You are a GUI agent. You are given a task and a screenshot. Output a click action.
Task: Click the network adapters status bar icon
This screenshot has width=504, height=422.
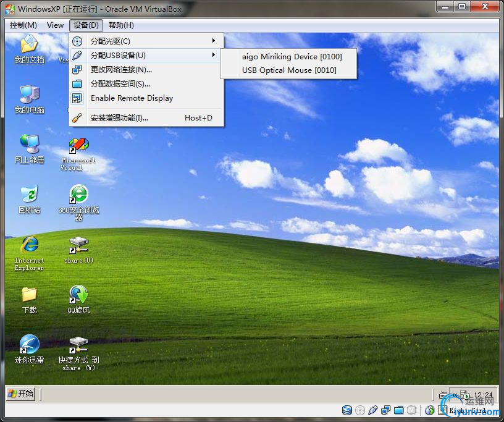(385, 410)
